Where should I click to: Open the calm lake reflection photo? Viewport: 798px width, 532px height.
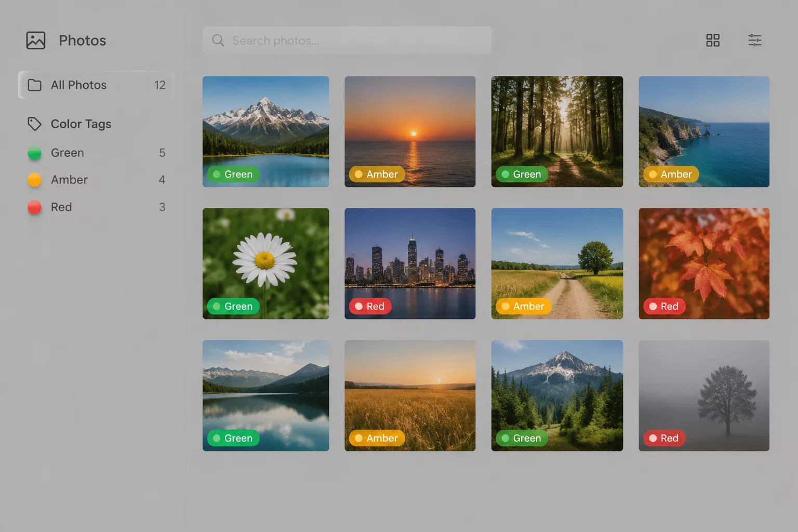pos(265,395)
